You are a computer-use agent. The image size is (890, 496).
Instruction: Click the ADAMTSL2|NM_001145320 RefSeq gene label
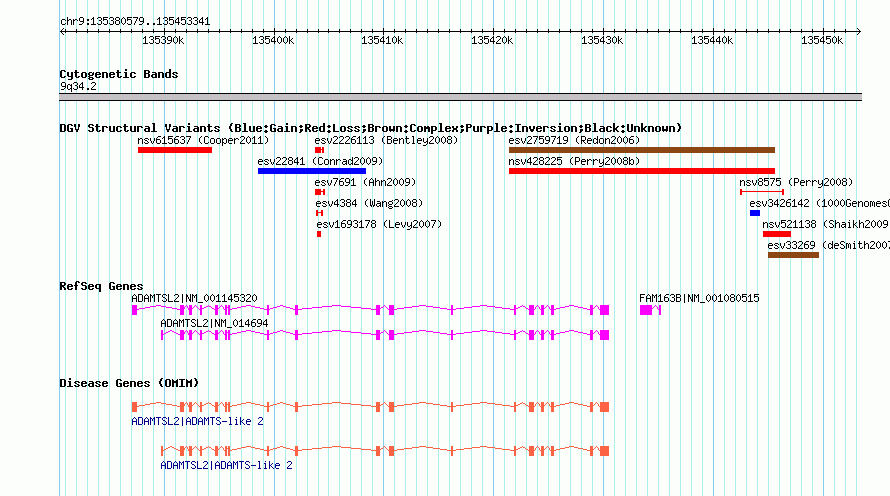click(x=194, y=298)
